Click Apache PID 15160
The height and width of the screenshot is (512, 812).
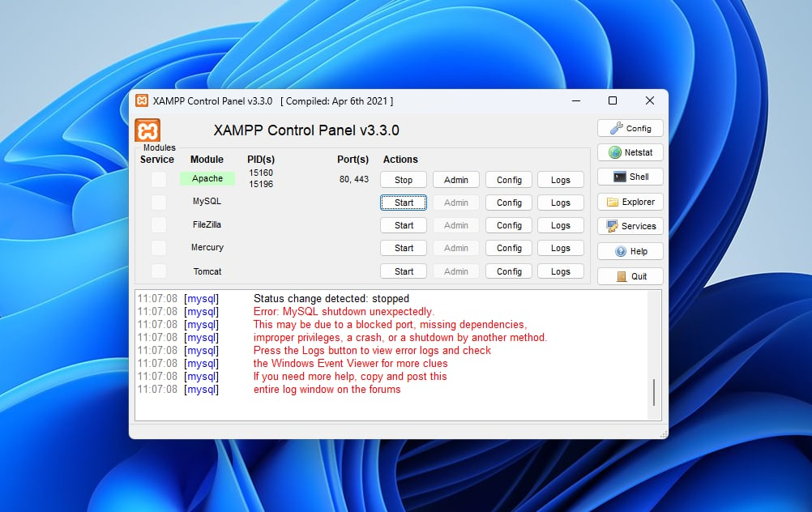click(260, 173)
